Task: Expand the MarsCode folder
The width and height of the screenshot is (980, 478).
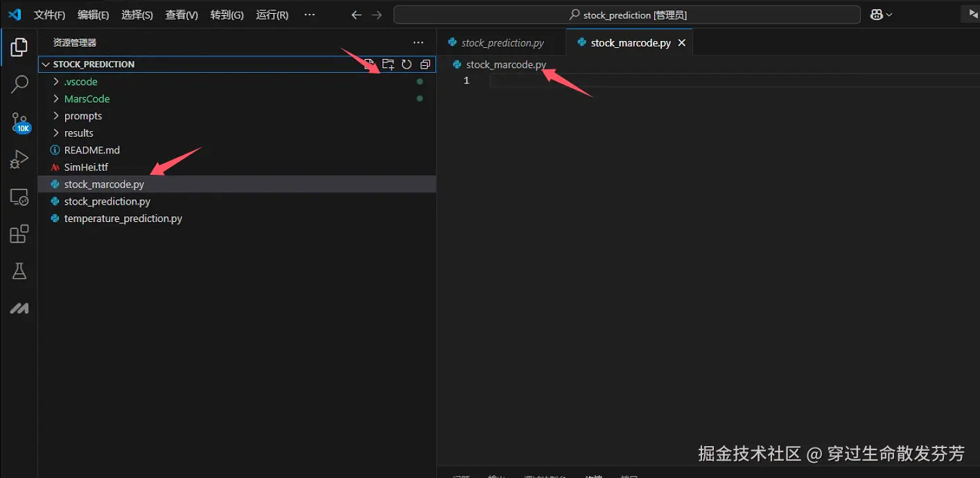Action: [56, 99]
